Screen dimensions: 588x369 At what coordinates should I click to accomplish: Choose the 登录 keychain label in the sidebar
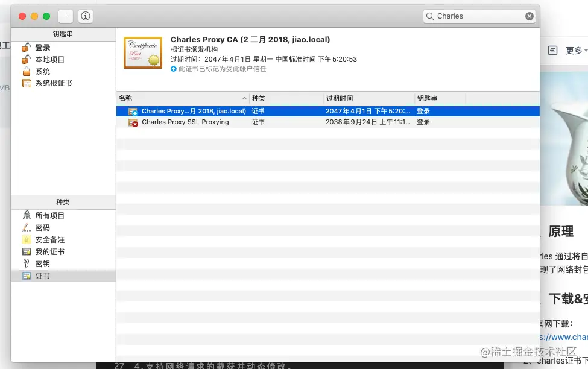click(x=43, y=48)
